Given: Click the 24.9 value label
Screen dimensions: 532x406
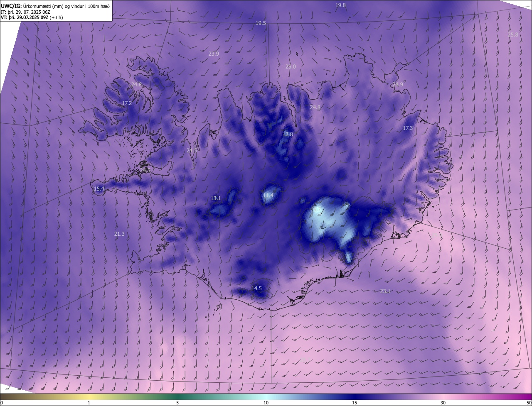Looking at the screenshot, I should 398,85.
